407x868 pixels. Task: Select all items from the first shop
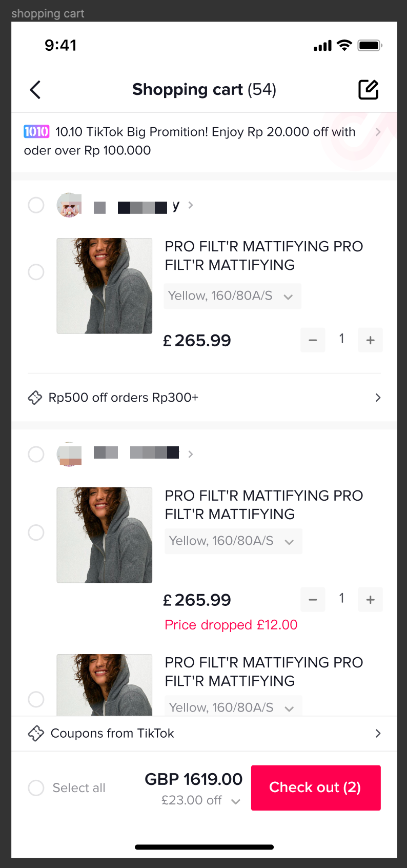click(x=36, y=205)
